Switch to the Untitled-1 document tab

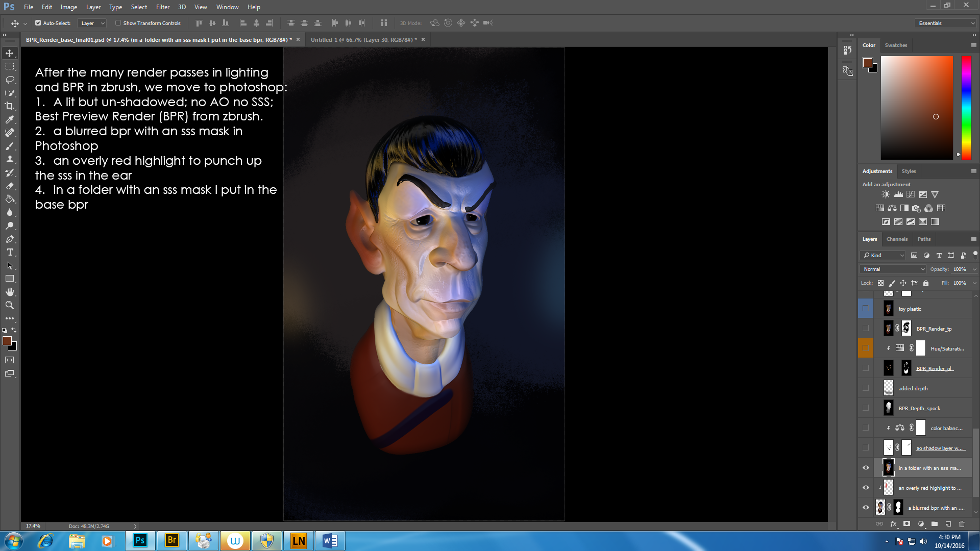363,39
